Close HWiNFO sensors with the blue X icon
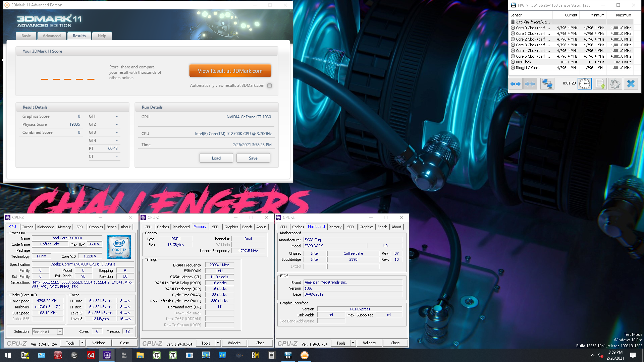 click(x=631, y=84)
